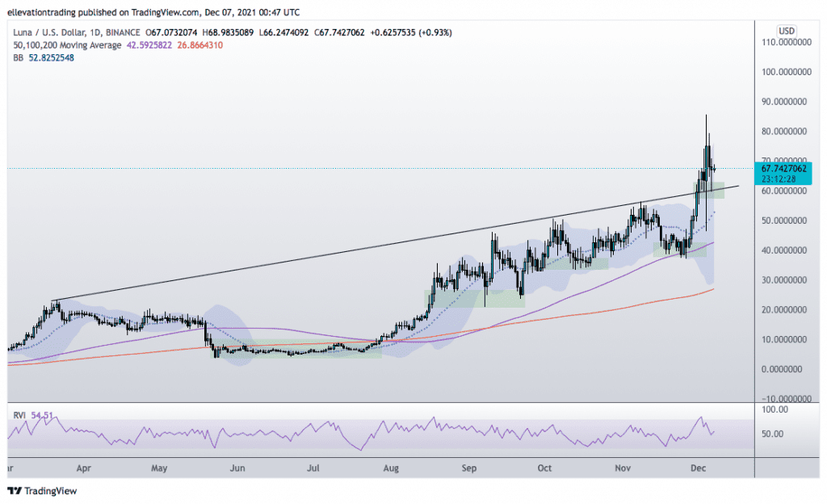This screenshot has height=504, width=827.
Task: Click the 80.0000000 price axis label
Action: tap(784, 132)
